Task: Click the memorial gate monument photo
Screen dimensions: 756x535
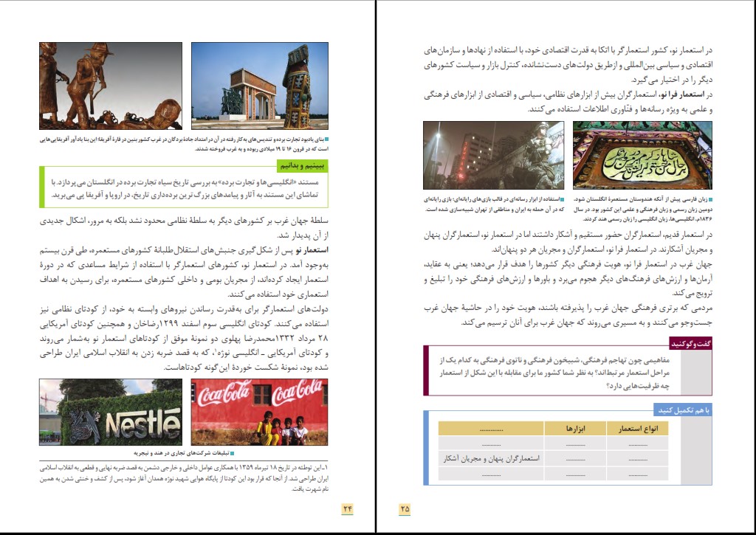Action: click(x=260, y=86)
